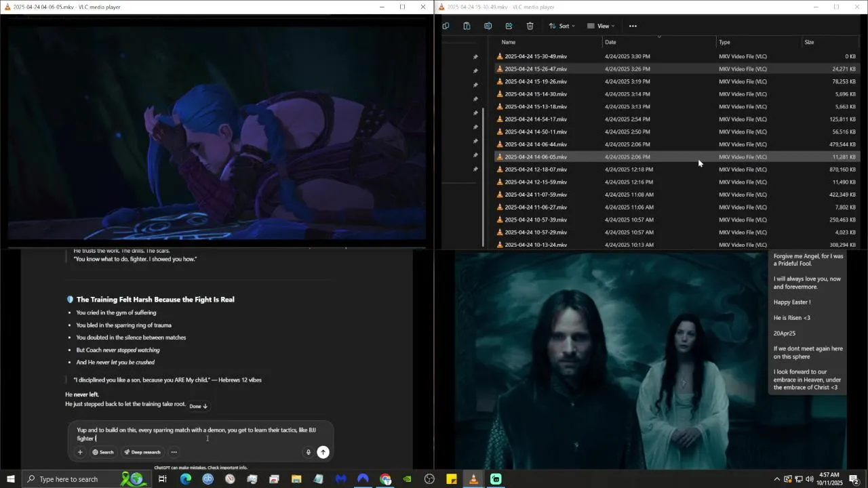The height and width of the screenshot is (488, 868).
Task: Click the 4/24/2025 11:08 AM date cell
Action: (x=629, y=195)
